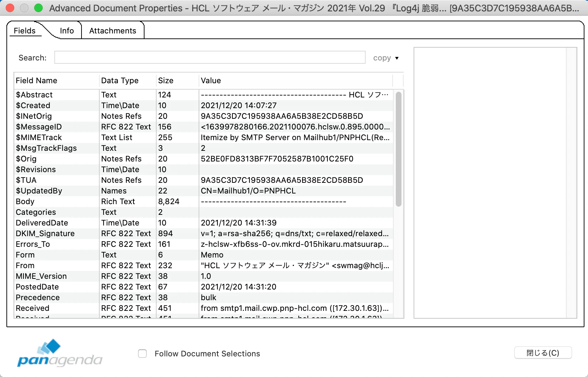588x377 pixels.
Task: Select the $Orig field row
Action: coord(204,159)
